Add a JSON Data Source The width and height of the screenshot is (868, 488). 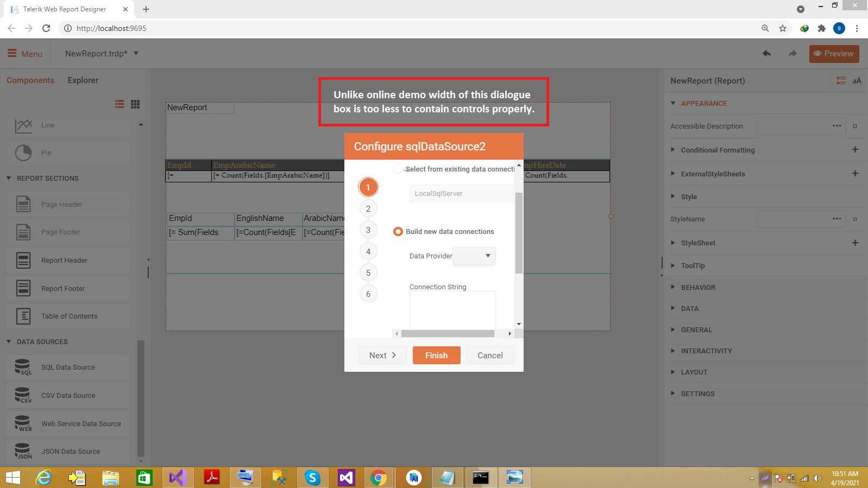point(68,452)
